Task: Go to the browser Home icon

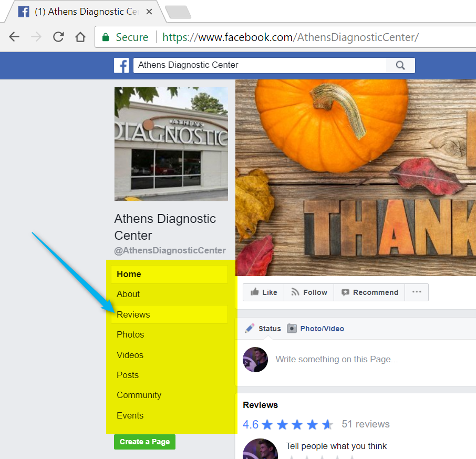Action: (80, 37)
